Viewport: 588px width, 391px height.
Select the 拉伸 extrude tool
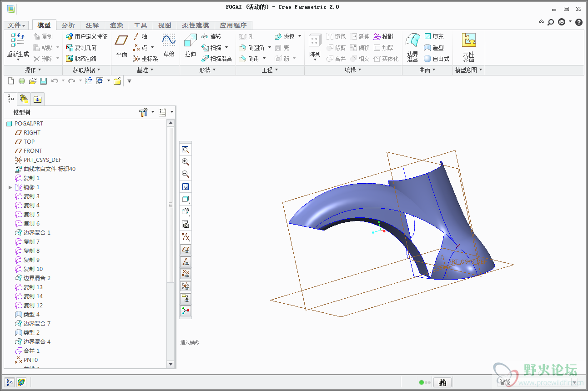(190, 45)
